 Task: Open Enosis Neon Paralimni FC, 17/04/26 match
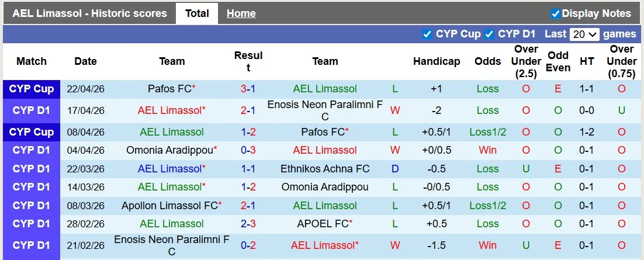[x=324, y=110]
